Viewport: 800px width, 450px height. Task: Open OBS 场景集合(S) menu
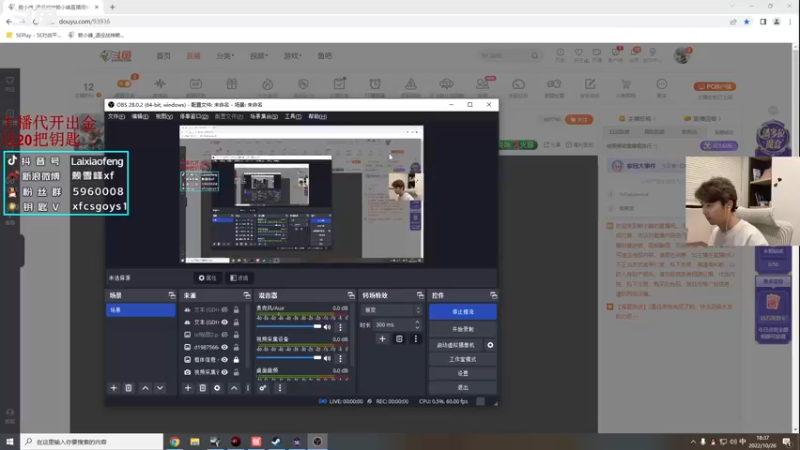[x=264, y=116]
